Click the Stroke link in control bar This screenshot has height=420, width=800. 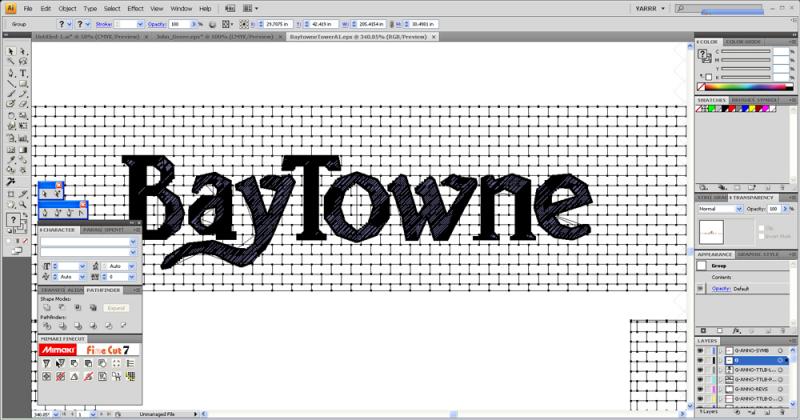pyautogui.click(x=104, y=24)
